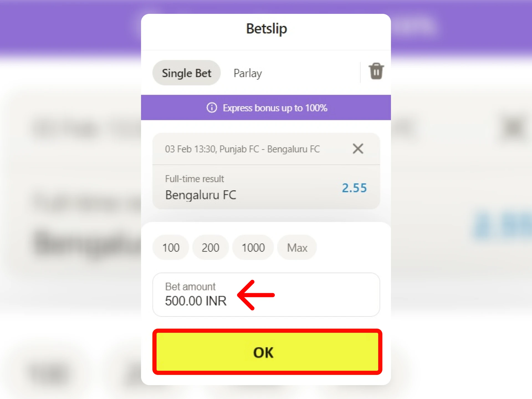Click the 2.55 odds value

[x=354, y=188]
